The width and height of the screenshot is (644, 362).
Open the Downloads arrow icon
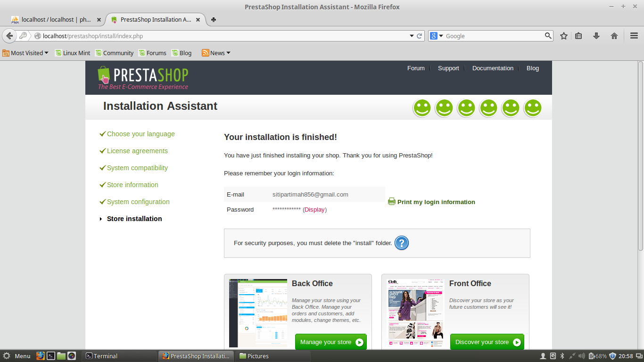[596, 36]
